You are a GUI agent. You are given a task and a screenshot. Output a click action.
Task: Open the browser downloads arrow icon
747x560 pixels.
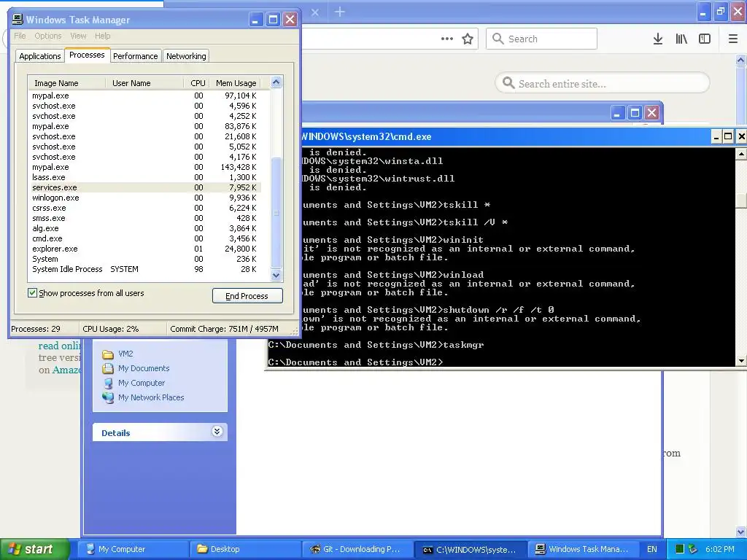tap(658, 39)
